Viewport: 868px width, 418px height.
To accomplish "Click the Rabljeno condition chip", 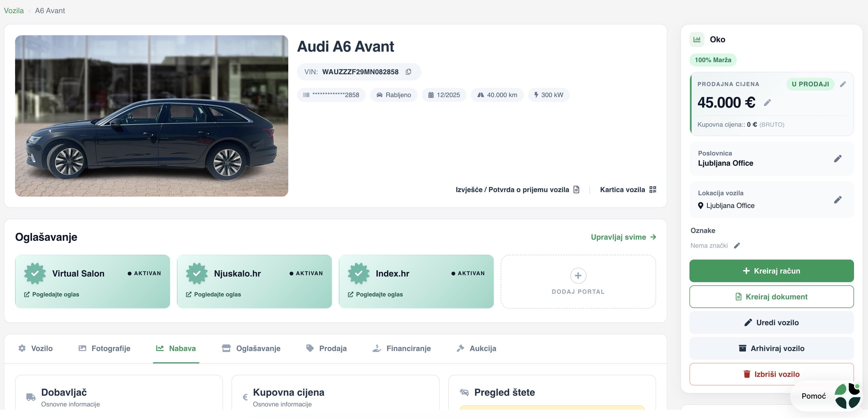I will tap(394, 95).
